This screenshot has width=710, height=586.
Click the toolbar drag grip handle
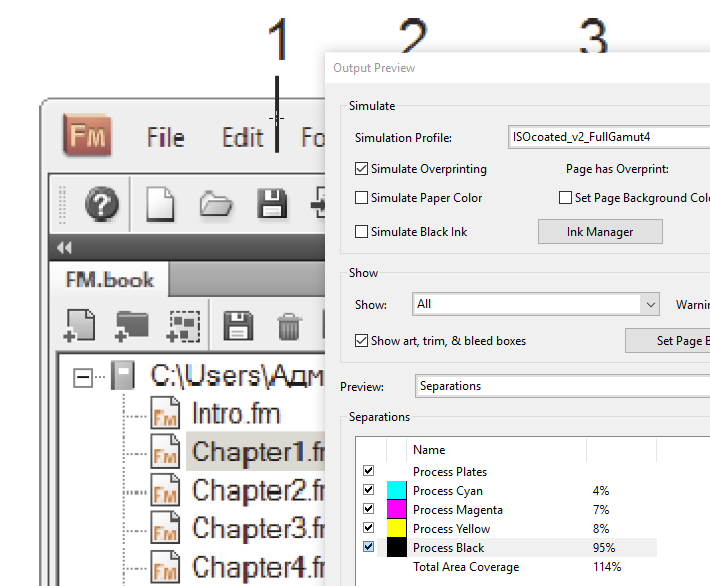pos(62,204)
